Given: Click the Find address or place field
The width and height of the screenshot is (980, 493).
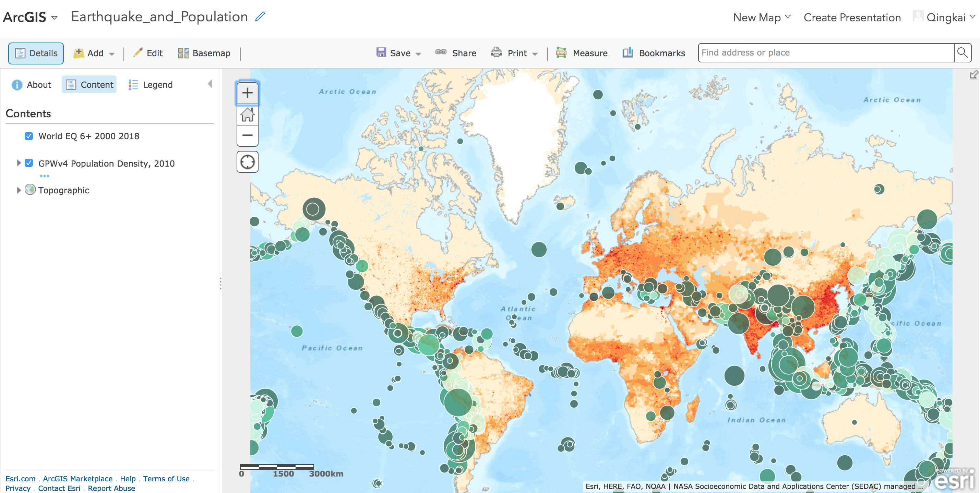Looking at the screenshot, I should tap(826, 52).
